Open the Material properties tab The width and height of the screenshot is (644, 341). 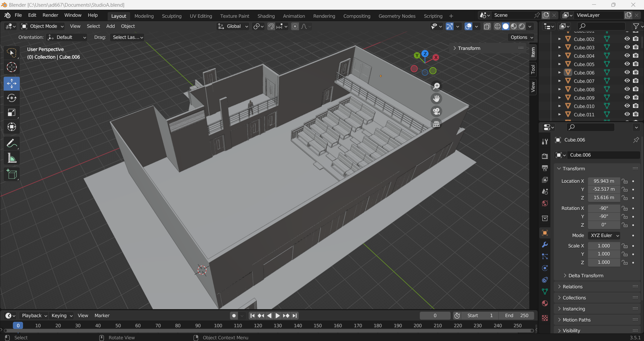(x=545, y=303)
